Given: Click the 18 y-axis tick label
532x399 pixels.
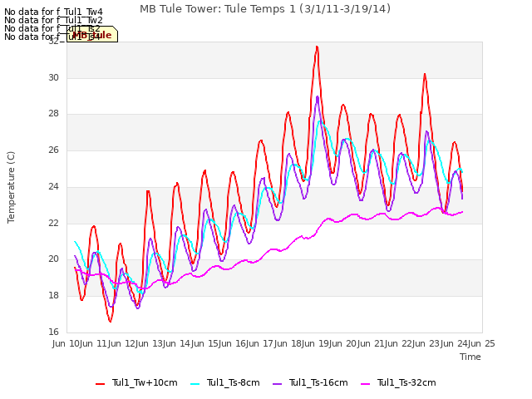Looking at the screenshot, I should tap(53, 296).
